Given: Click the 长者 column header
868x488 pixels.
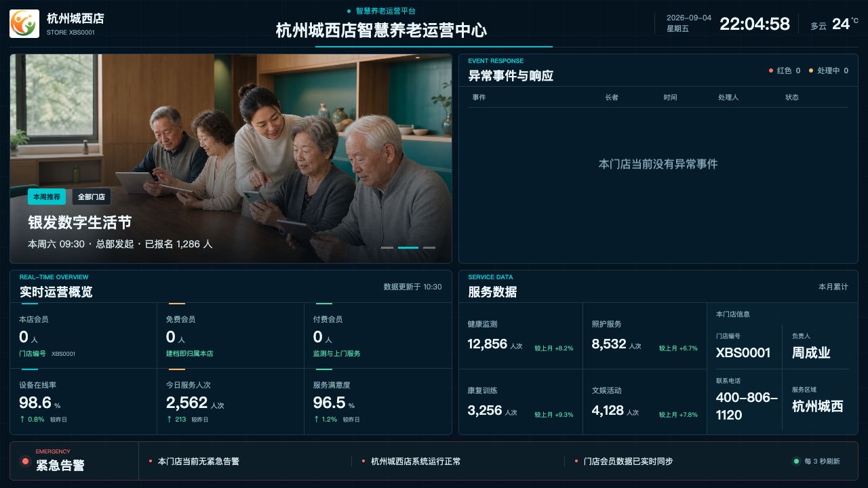Looking at the screenshot, I should (612, 98).
